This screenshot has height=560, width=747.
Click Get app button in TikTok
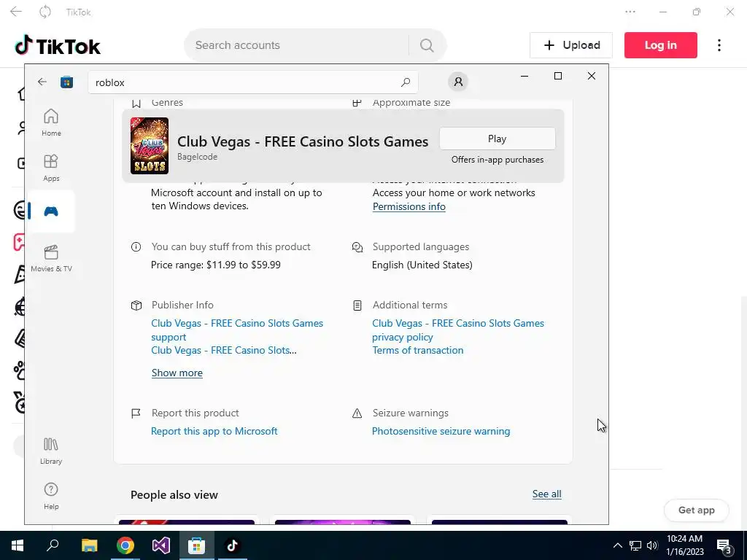pos(697,510)
